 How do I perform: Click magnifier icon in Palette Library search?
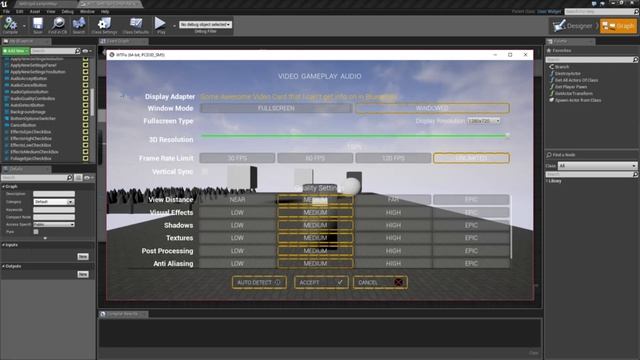(635, 174)
